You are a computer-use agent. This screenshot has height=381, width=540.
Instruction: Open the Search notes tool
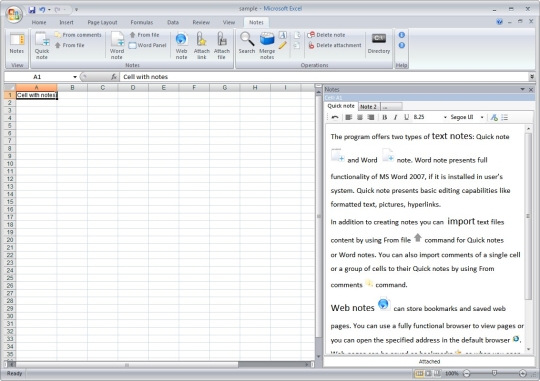coord(247,43)
